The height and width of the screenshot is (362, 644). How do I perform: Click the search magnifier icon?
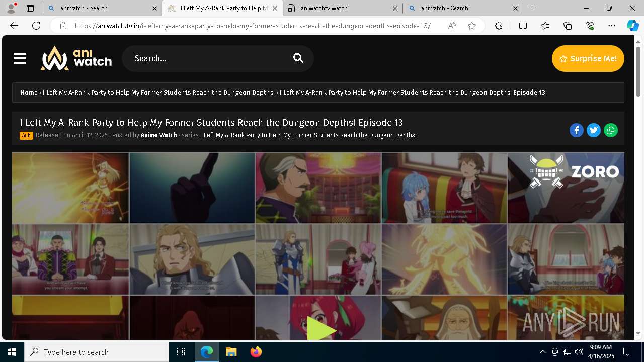tap(298, 58)
